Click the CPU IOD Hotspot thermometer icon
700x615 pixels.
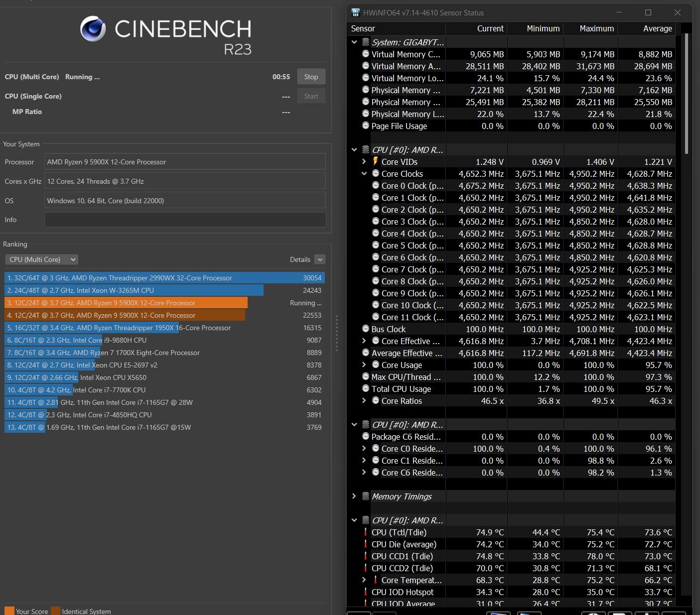[366, 592]
